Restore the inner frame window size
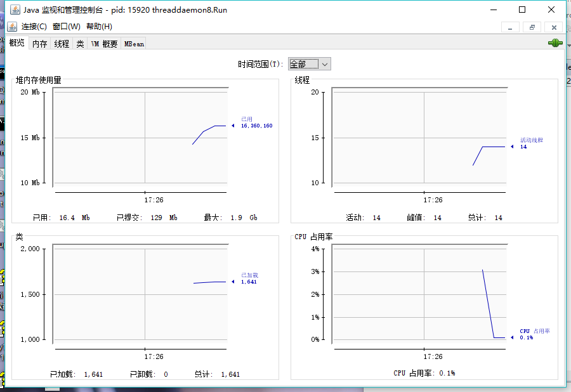Screen dimensions: 571x392 pyautogui.click(x=532, y=27)
